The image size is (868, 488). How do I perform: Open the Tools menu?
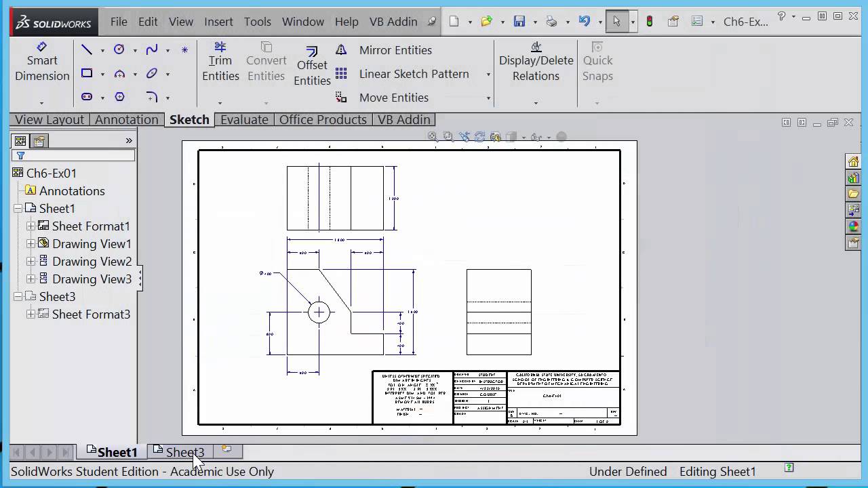pos(258,21)
